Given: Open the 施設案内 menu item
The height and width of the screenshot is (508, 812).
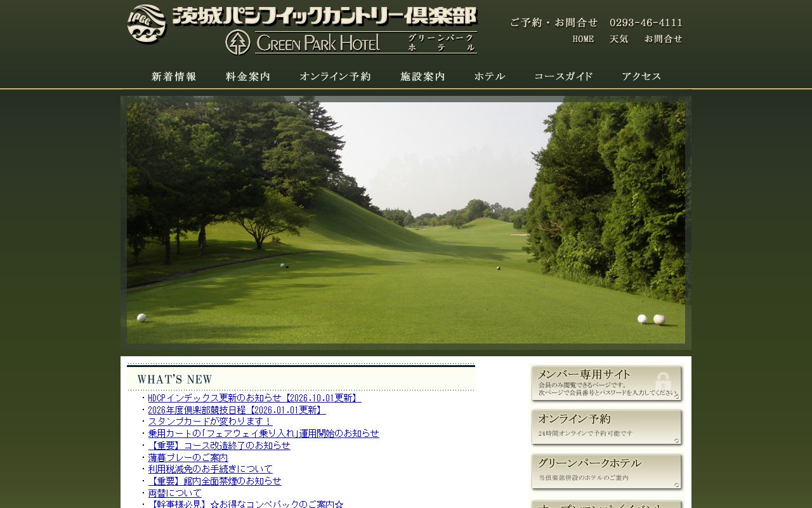Looking at the screenshot, I should 422,77.
